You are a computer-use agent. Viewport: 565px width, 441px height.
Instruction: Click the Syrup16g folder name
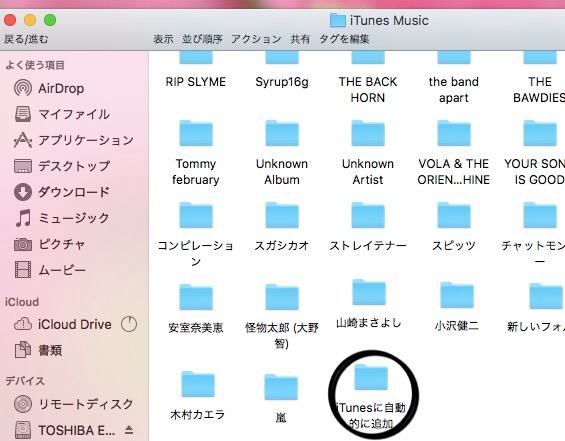point(282,82)
